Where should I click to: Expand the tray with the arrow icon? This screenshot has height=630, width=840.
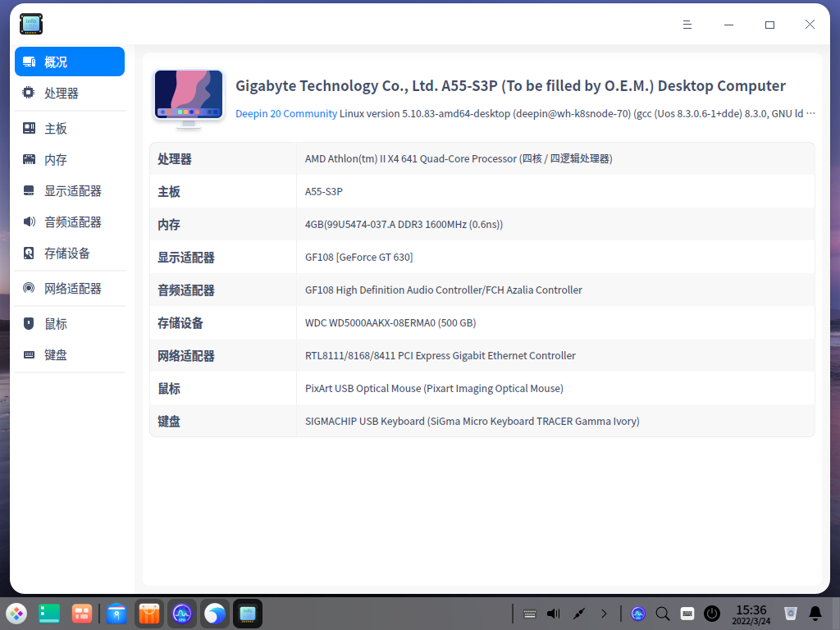pyautogui.click(x=604, y=614)
